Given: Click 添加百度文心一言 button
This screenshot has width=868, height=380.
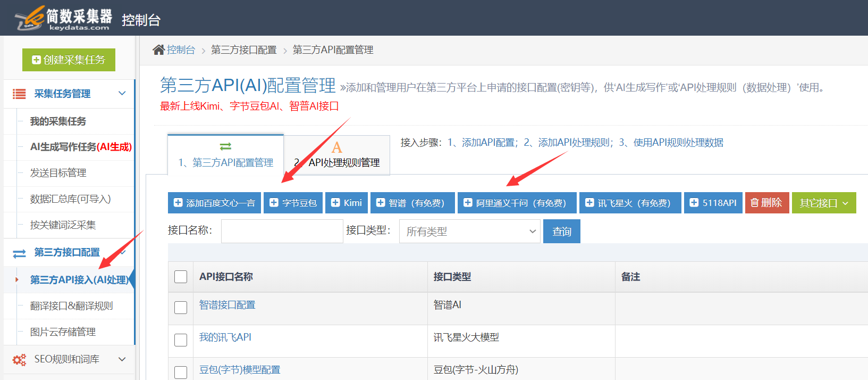Looking at the screenshot, I should click(x=214, y=203).
